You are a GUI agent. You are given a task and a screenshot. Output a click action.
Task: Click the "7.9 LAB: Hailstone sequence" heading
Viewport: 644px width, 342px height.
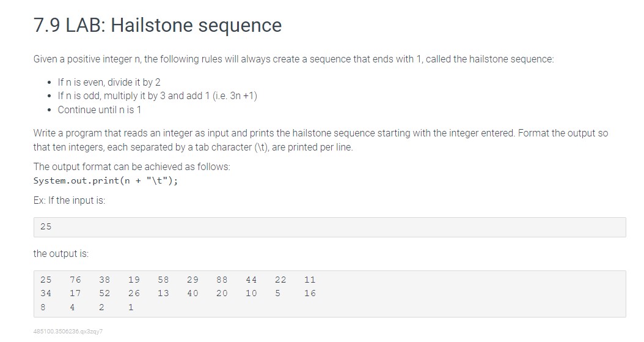(x=157, y=25)
